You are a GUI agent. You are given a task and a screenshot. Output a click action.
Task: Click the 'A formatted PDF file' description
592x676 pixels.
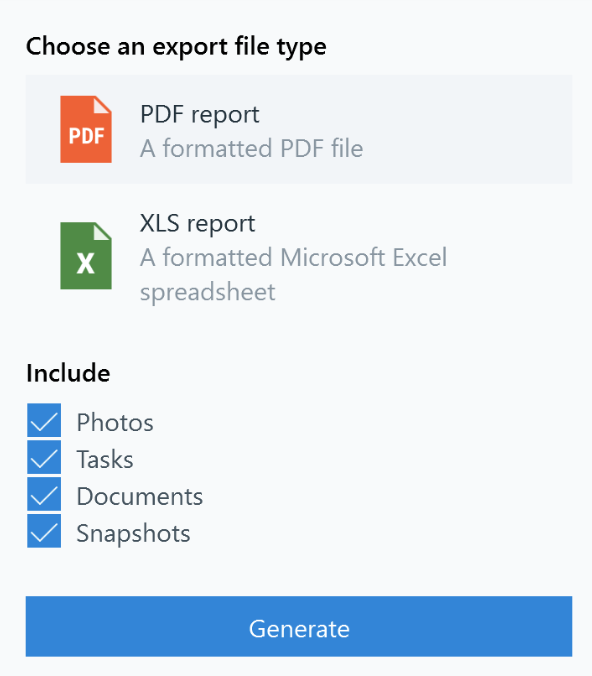coord(251,148)
